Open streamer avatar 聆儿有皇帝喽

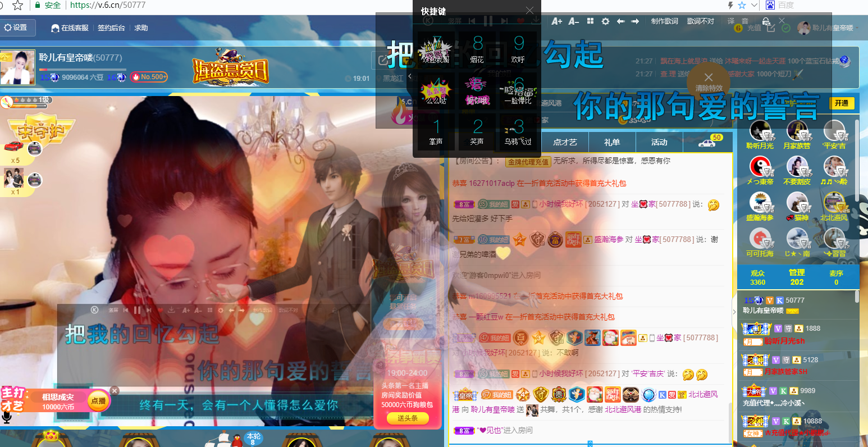click(17, 67)
